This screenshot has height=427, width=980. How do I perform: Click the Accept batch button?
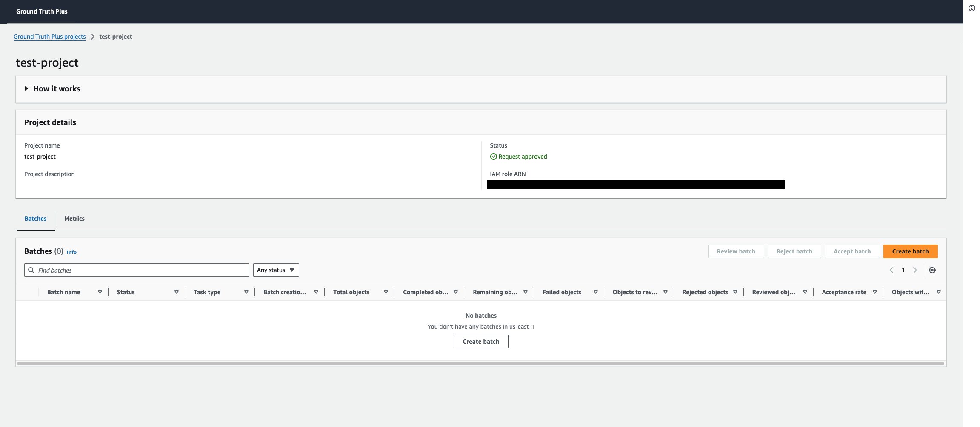coord(852,251)
